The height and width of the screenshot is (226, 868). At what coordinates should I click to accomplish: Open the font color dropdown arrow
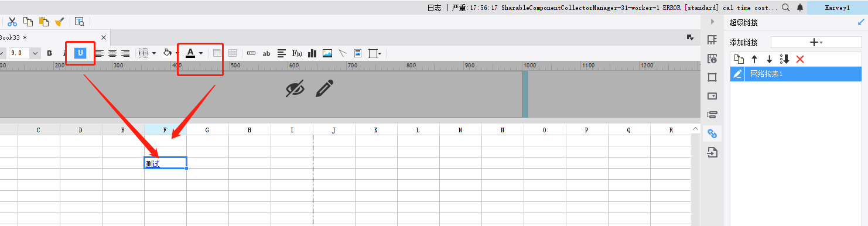tap(201, 53)
